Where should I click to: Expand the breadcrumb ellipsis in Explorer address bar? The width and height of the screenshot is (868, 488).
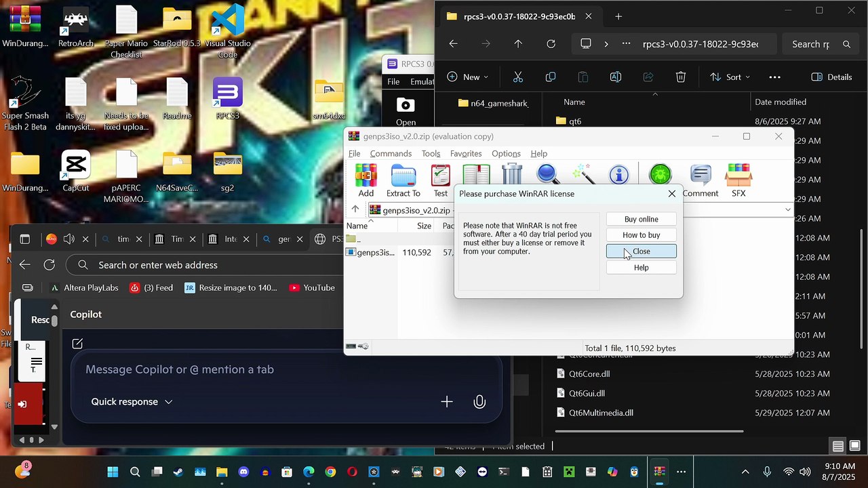point(626,44)
